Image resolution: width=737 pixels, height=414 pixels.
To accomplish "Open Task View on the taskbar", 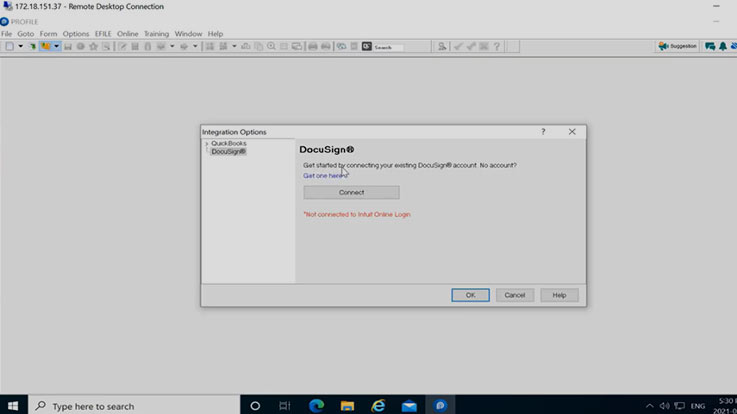I will point(285,406).
